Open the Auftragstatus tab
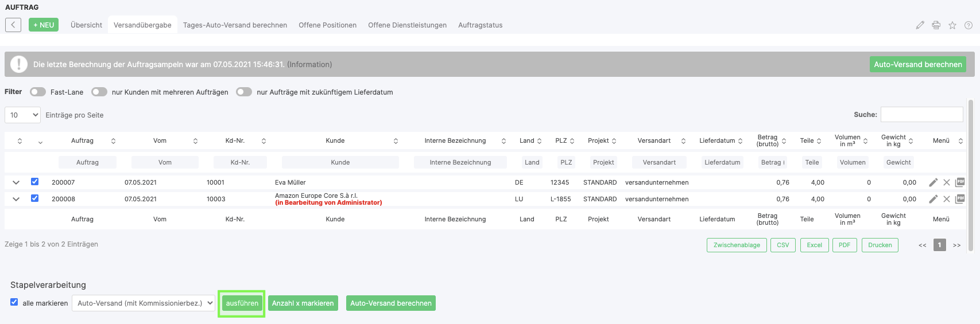The image size is (980, 324). 480,25
